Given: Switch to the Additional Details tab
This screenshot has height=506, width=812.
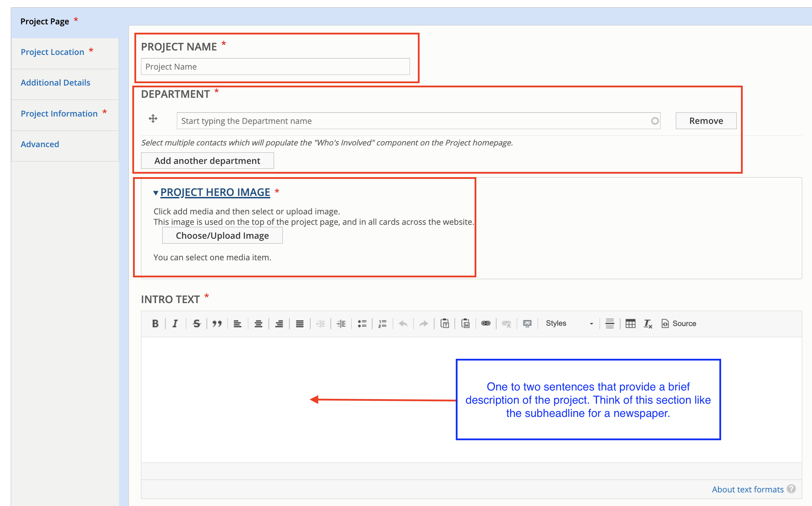Looking at the screenshot, I should pyautogui.click(x=55, y=83).
